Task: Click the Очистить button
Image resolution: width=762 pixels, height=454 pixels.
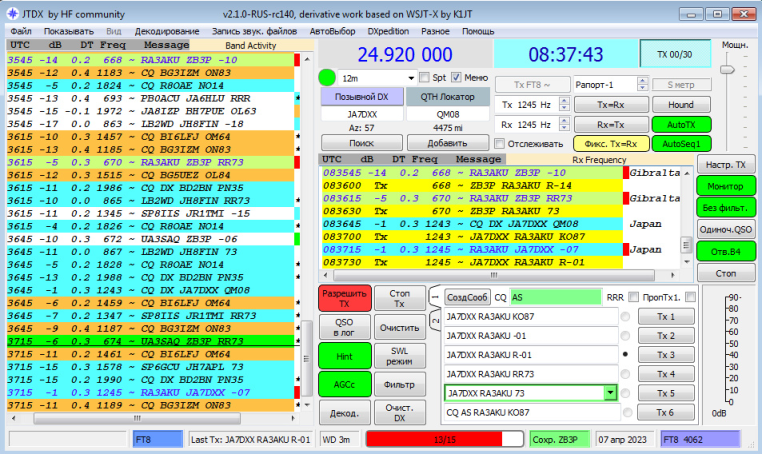Action: click(x=399, y=328)
